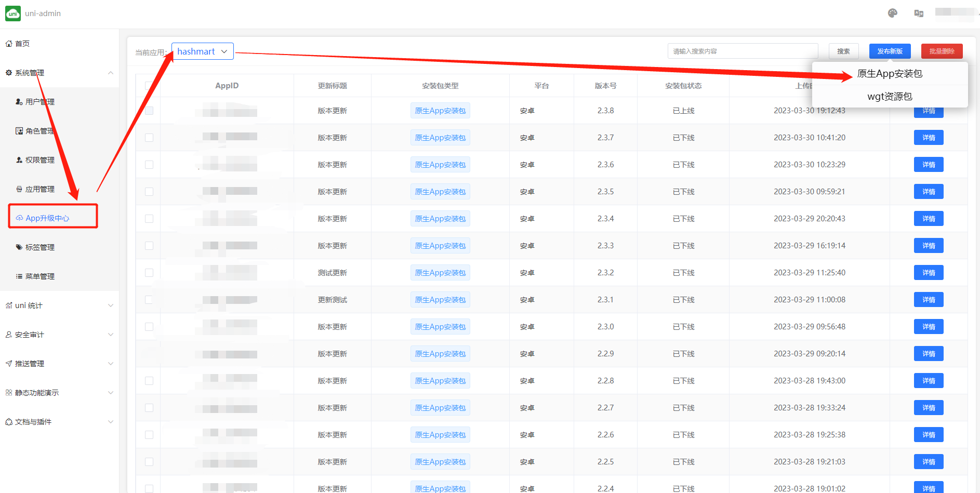The height and width of the screenshot is (493, 980).
Task: Click the gear icon for 系统管理
Action: tap(9, 73)
